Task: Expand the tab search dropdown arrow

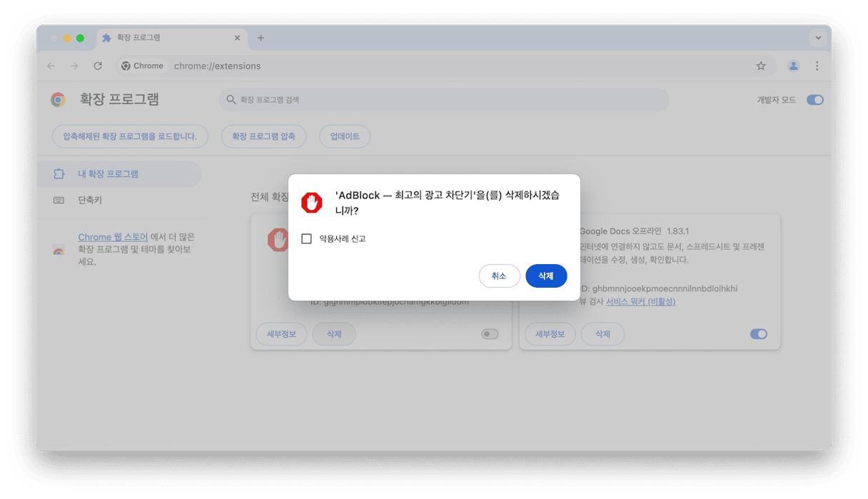Action: (818, 38)
